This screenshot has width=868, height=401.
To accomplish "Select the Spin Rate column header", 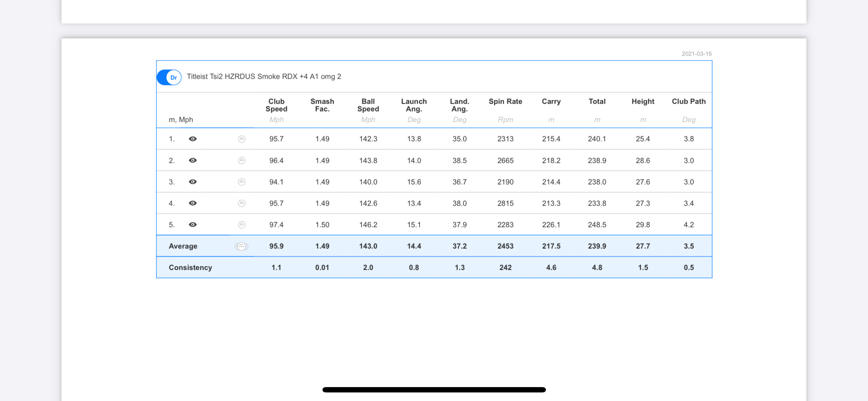I will tap(505, 101).
